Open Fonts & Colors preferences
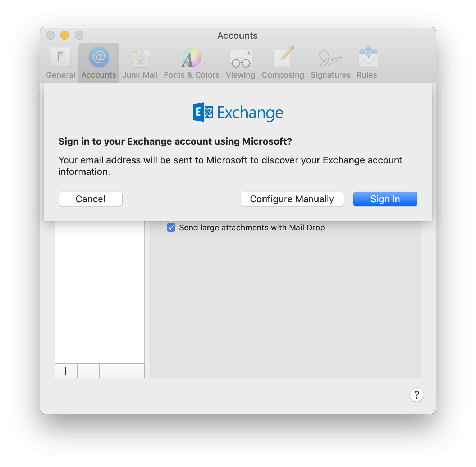The height and width of the screenshot is (467, 476). click(192, 63)
